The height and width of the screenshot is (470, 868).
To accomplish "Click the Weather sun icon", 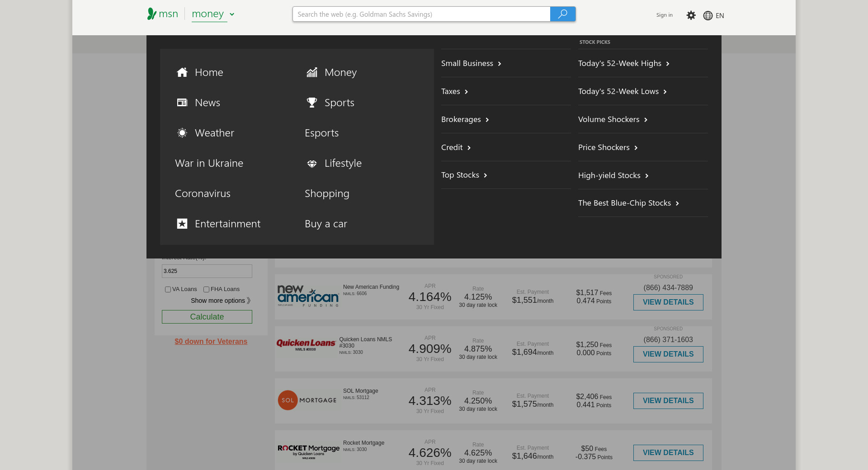I will pyautogui.click(x=182, y=133).
